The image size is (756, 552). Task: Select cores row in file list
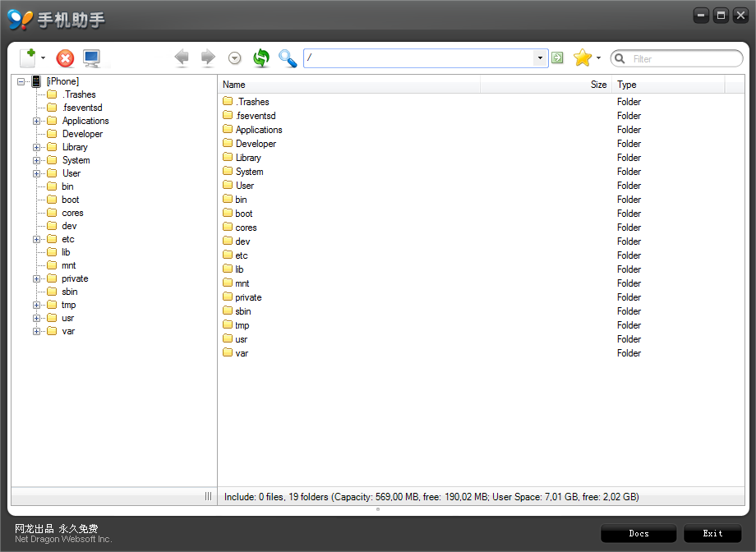(x=481, y=228)
